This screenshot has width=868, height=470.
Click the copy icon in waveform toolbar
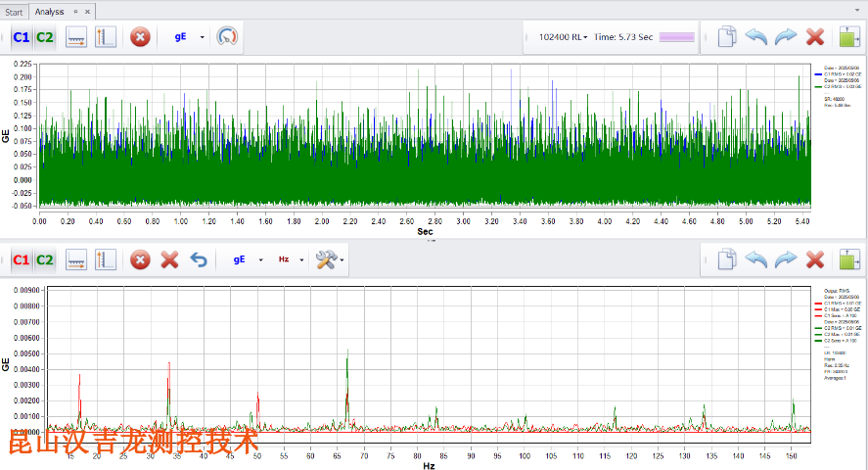click(x=726, y=37)
